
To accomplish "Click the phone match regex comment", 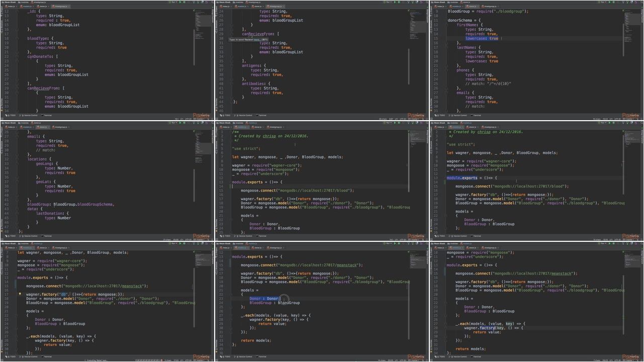I will tap(488, 83).
